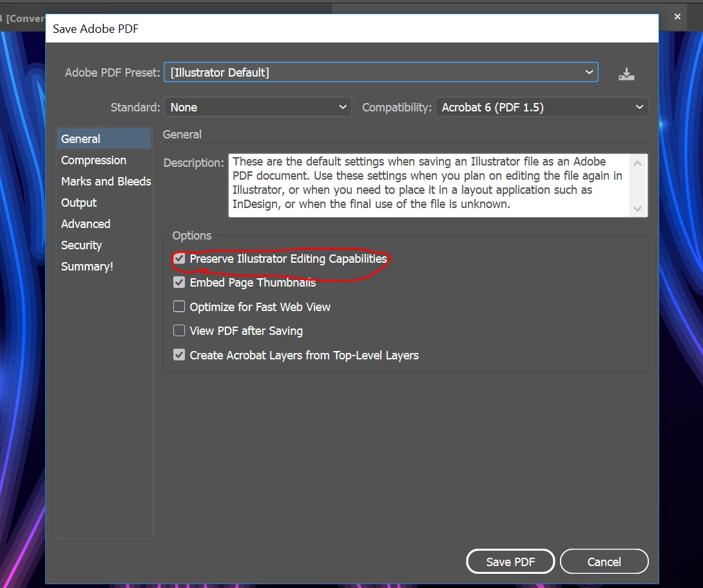This screenshot has width=703, height=588.
Task: View the Summary! section
Action: click(104, 266)
